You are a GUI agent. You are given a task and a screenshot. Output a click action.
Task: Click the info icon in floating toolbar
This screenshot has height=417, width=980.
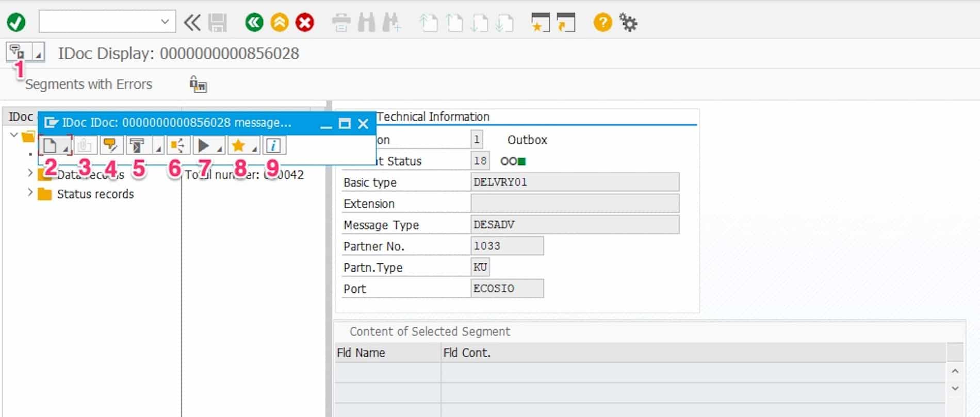[x=273, y=146]
